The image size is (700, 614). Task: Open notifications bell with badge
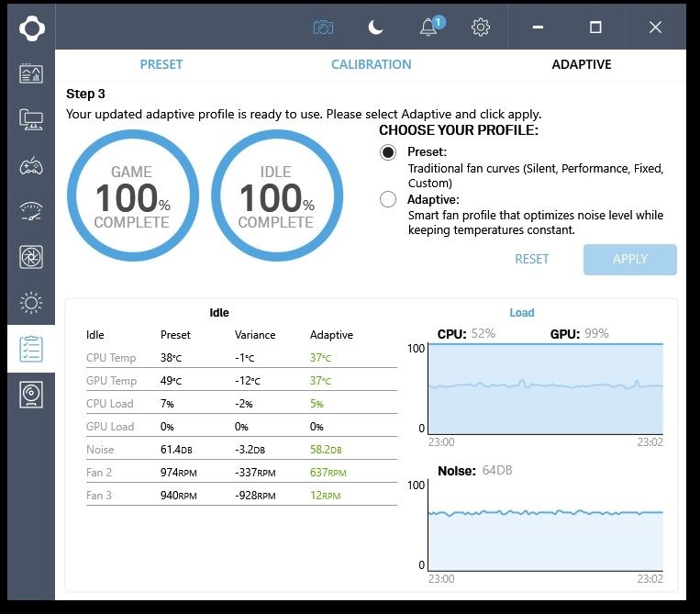click(x=428, y=28)
